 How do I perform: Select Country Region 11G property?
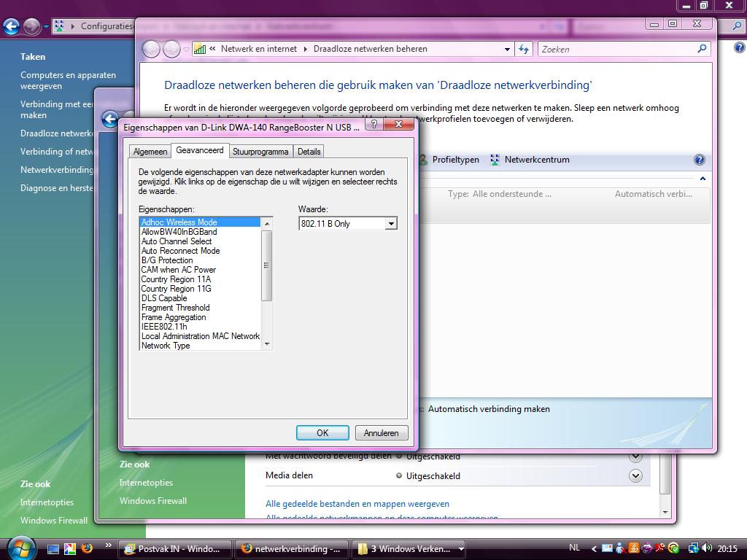click(200, 289)
